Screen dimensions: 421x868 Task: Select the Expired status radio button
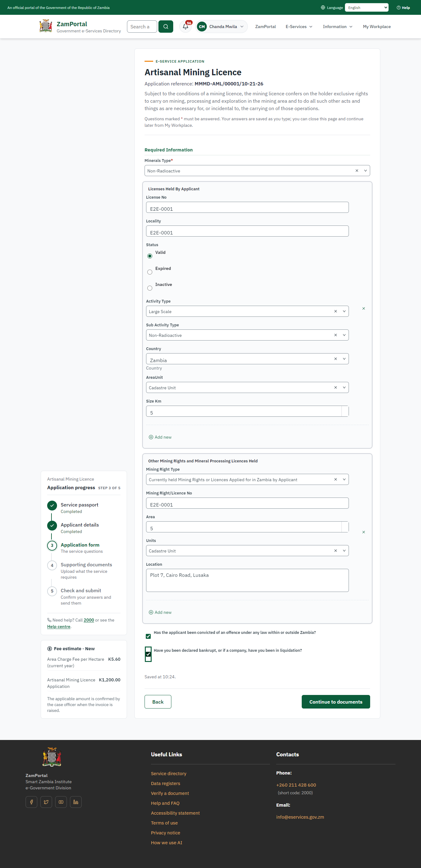150,272
